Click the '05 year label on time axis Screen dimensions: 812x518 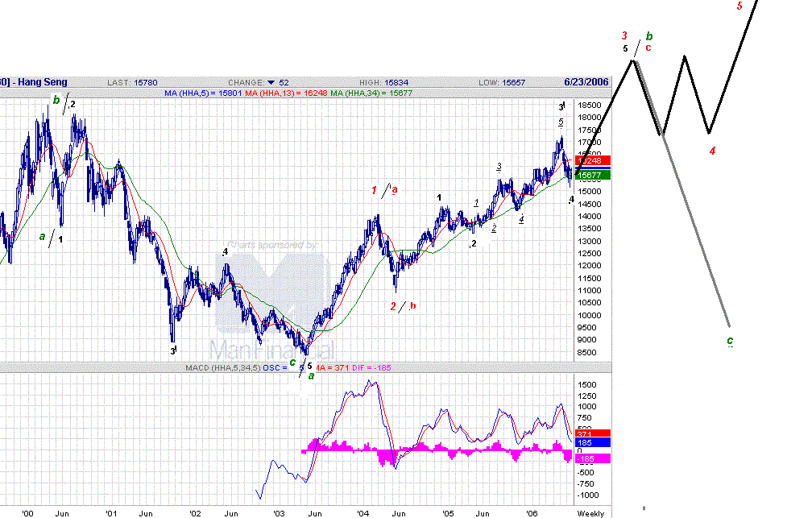tap(448, 513)
